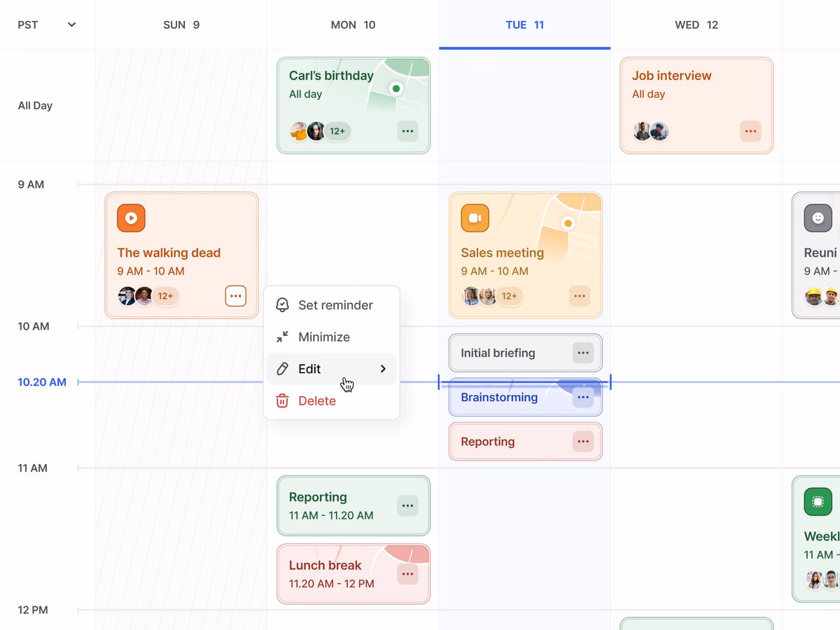Choose Set reminder from context menu
This screenshot has width=840, height=630.
click(x=332, y=305)
